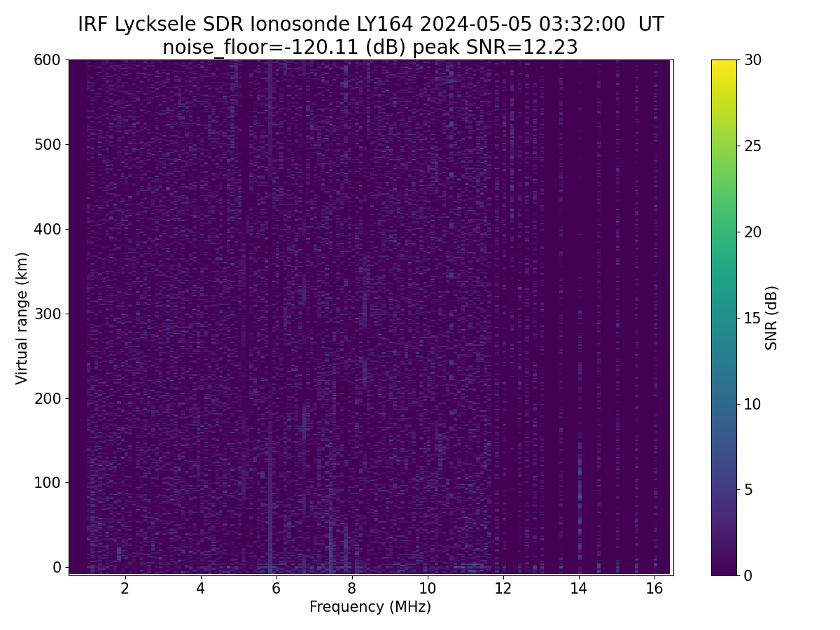Click the y-axis tick label 300
The width and height of the screenshot is (840, 630).
(x=48, y=314)
